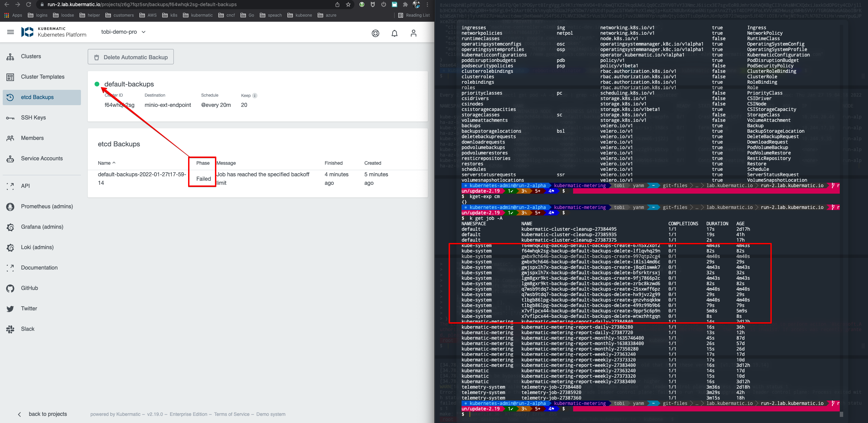Open GitHub link in sidebar
The height and width of the screenshot is (423, 868).
(x=29, y=288)
